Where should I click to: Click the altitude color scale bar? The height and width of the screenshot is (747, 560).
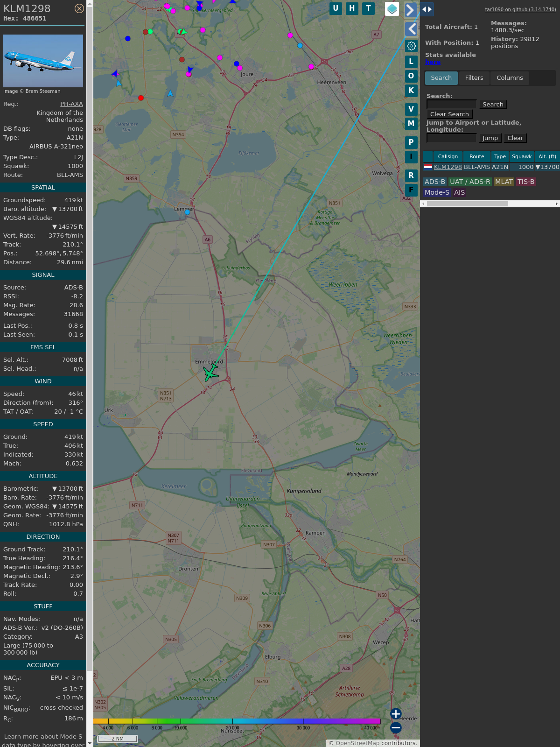[x=237, y=721]
